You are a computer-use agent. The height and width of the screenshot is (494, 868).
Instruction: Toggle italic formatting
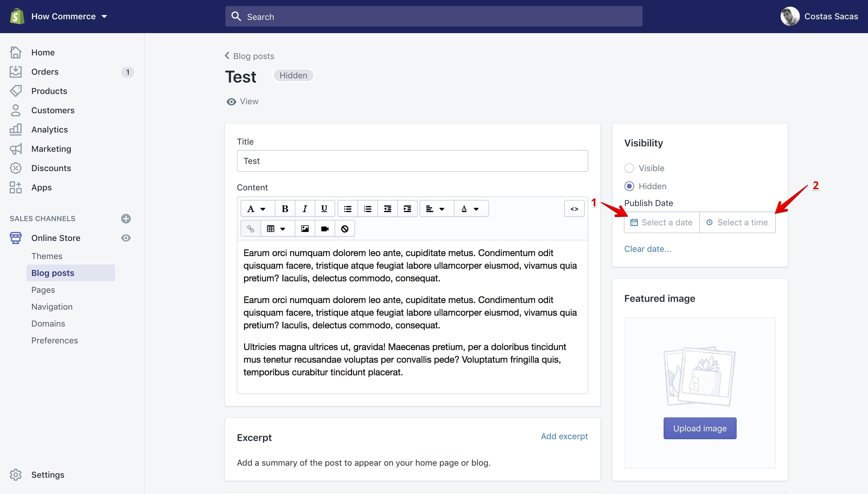tap(304, 209)
